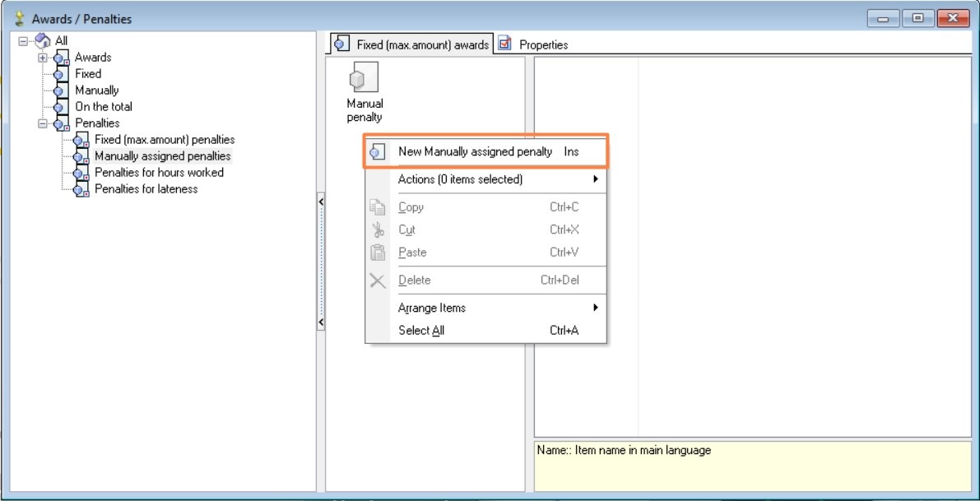
Task: Select Manually in the tree
Action: pos(97,90)
